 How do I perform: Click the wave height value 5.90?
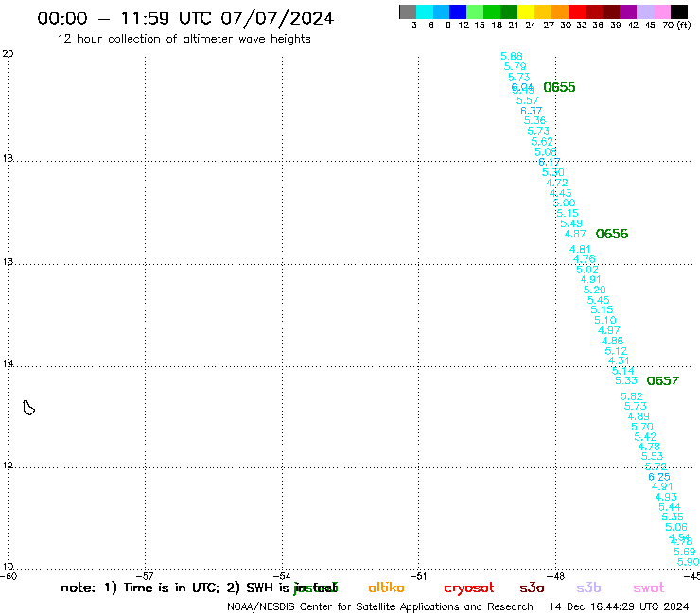point(688,562)
